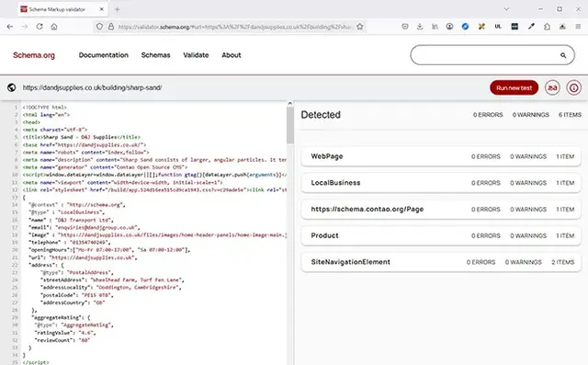
Task: Open the library bookshelf icon
Action: pos(435,27)
